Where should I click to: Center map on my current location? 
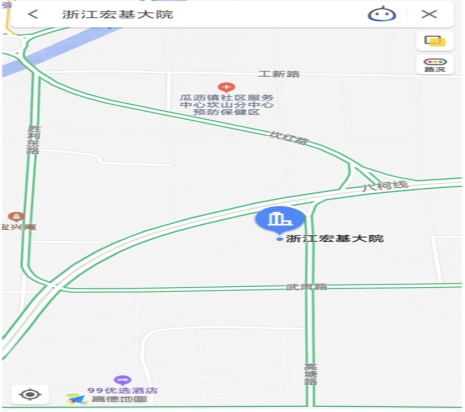(30, 395)
